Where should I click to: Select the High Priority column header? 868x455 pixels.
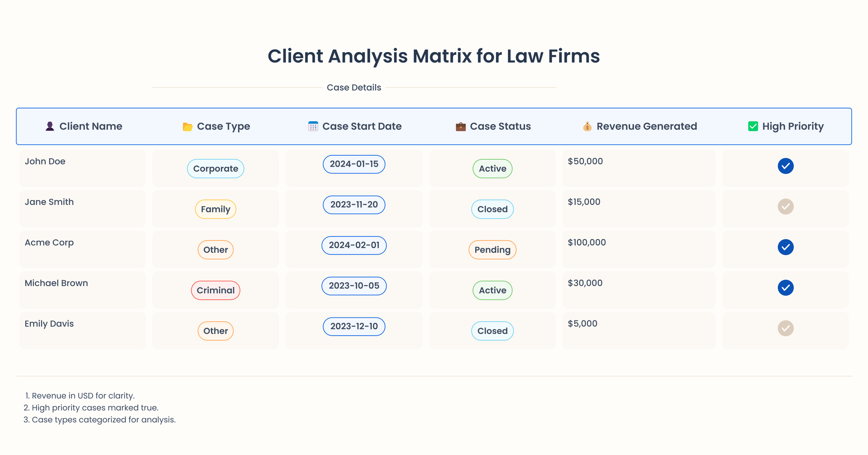[x=786, y=126]
